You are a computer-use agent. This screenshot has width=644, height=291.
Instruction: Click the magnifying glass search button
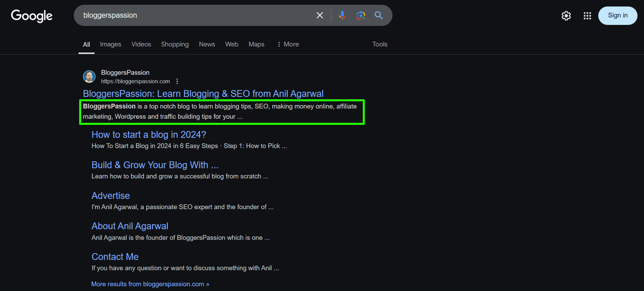[379, 15]
